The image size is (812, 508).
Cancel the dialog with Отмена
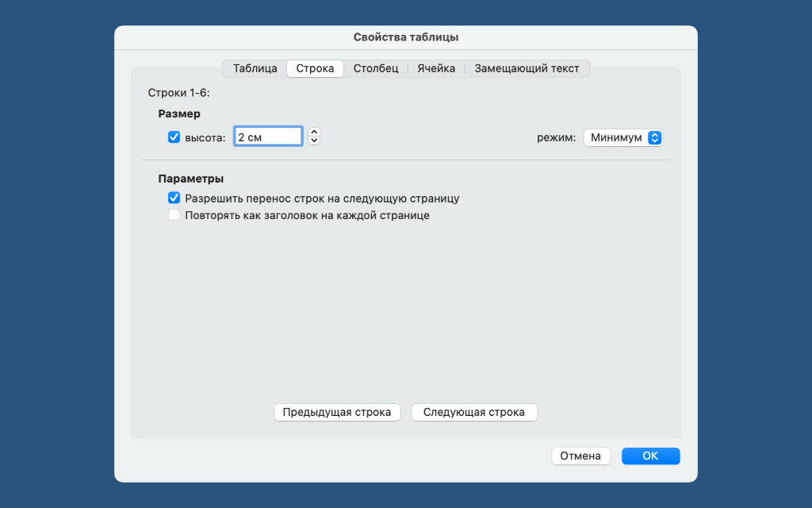click(581, 456)
